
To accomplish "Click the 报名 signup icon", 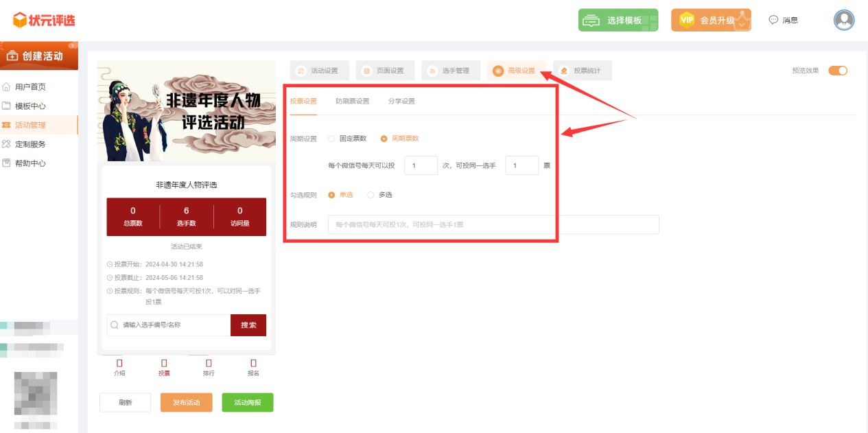I will click(x=253, y=363).
